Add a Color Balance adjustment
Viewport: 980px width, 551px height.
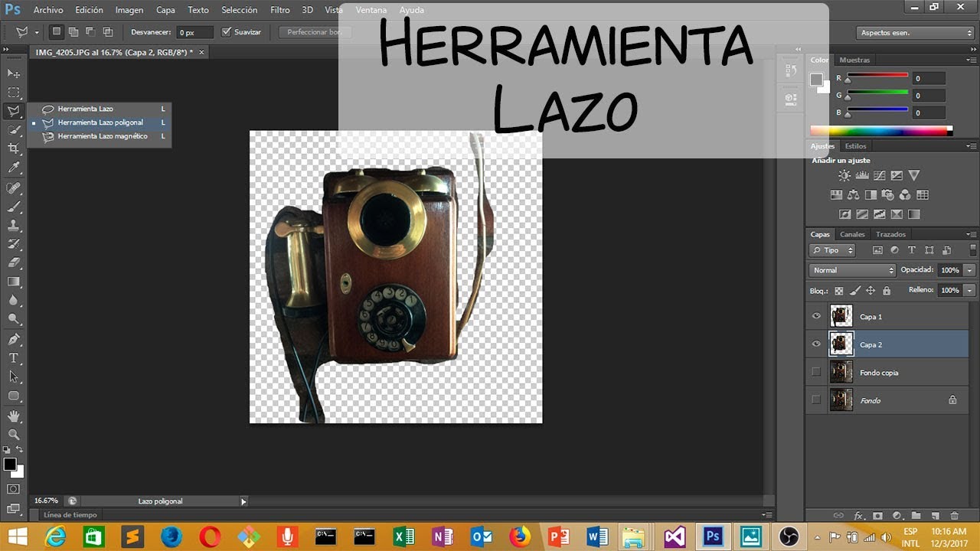coord(853,195)
